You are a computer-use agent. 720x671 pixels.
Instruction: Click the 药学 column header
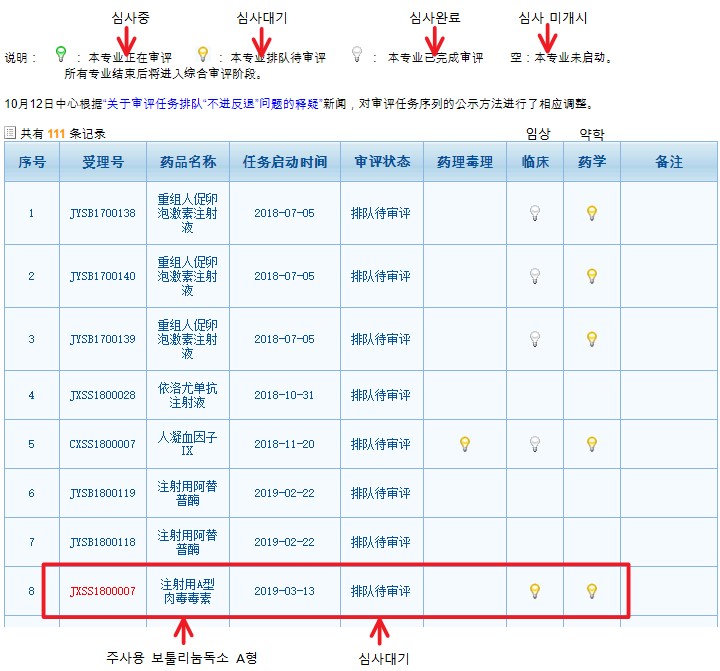(592, 162)
